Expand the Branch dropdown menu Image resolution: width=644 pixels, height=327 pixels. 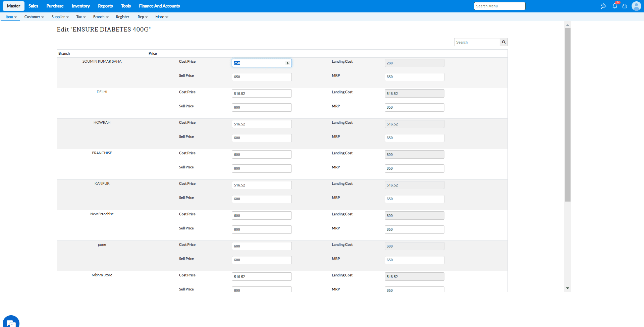coord(101,17)
